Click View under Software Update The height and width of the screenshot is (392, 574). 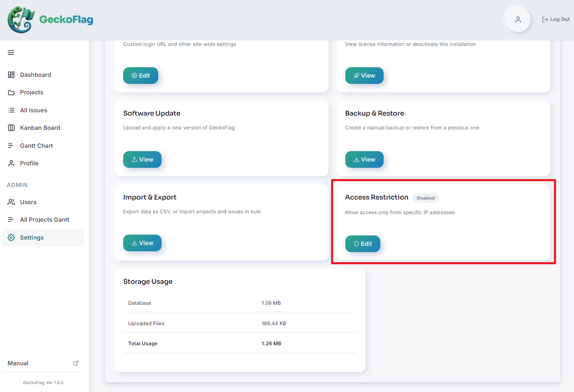142,159
